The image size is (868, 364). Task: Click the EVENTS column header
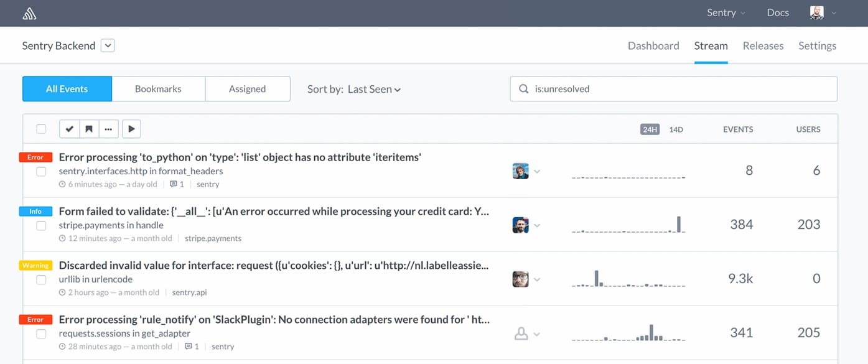(738, 129)
